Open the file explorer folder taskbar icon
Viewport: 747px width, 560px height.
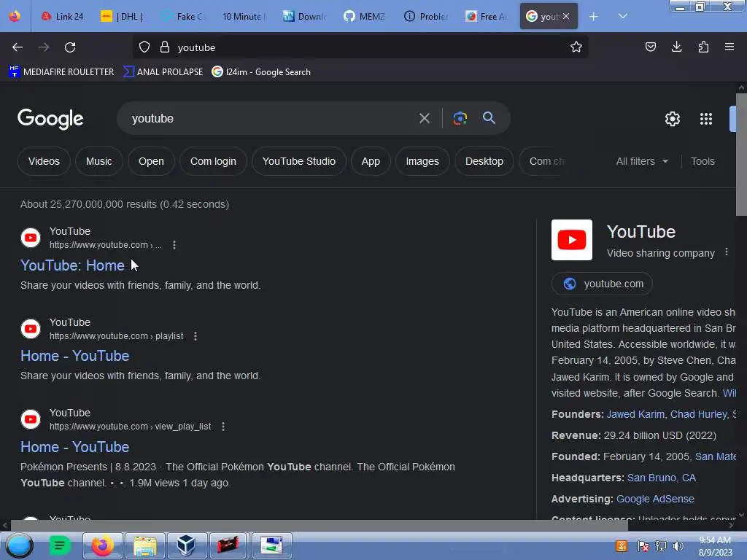coord(145,545)
